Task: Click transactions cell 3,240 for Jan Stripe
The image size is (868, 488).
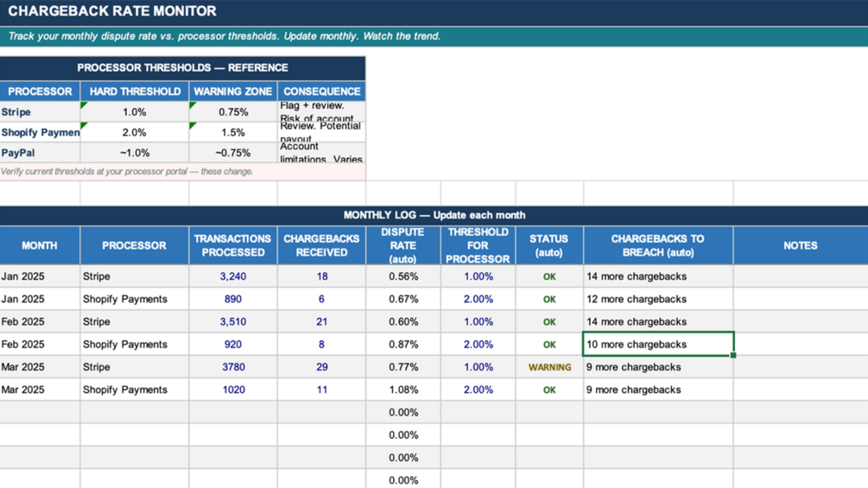Action: click(x=233, y=276)
